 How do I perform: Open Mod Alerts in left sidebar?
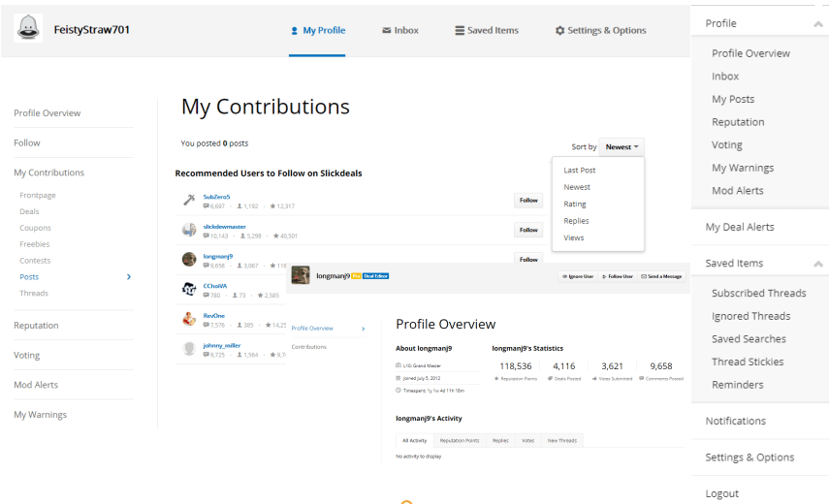[36, 385]
